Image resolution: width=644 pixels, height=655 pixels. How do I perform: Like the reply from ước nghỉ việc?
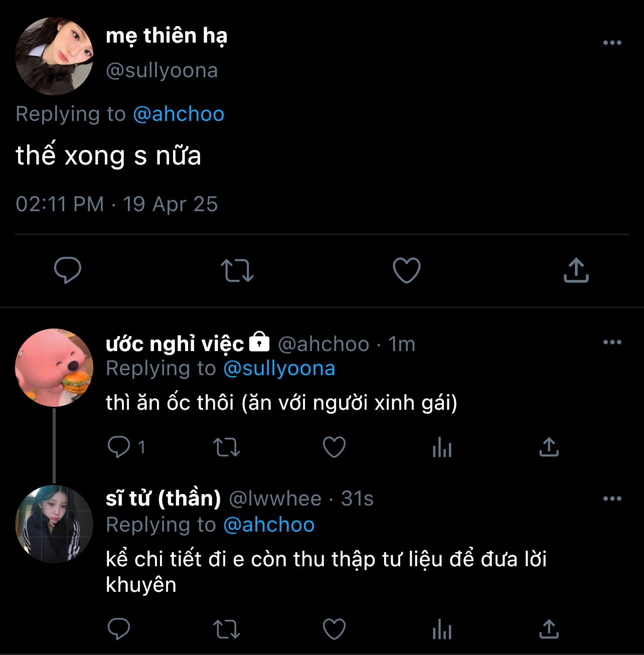tap(334, 447)
